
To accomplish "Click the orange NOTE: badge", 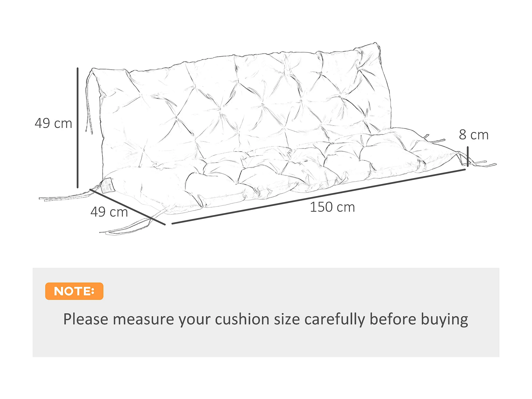I will [74, 291].
